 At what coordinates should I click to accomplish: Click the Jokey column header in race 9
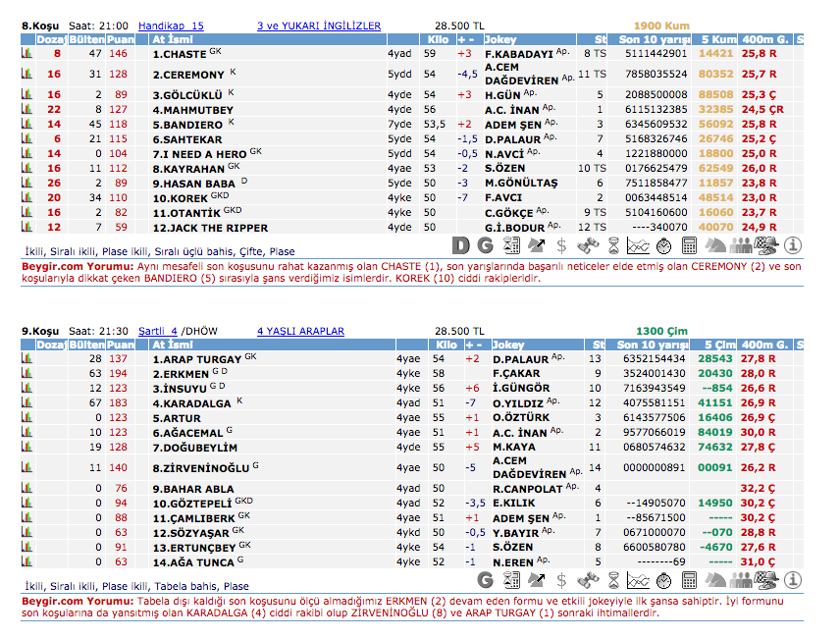508,346
